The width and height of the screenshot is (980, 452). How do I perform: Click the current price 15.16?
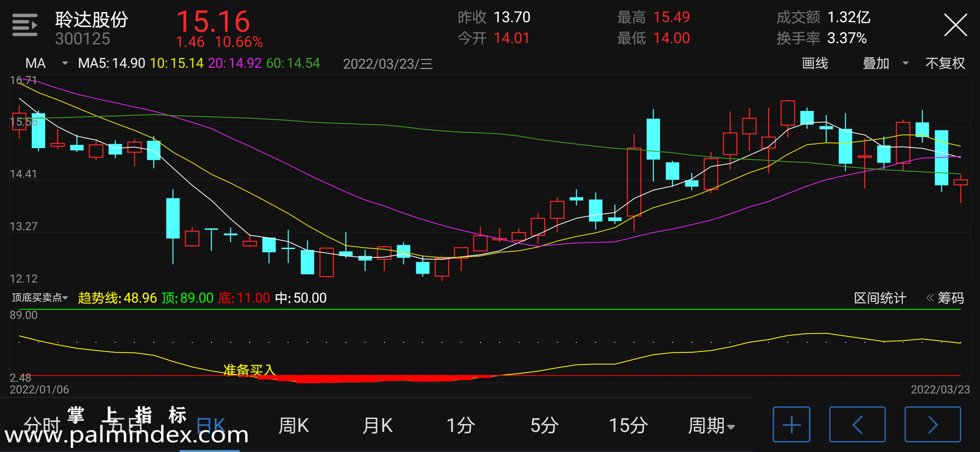(213, 21)
